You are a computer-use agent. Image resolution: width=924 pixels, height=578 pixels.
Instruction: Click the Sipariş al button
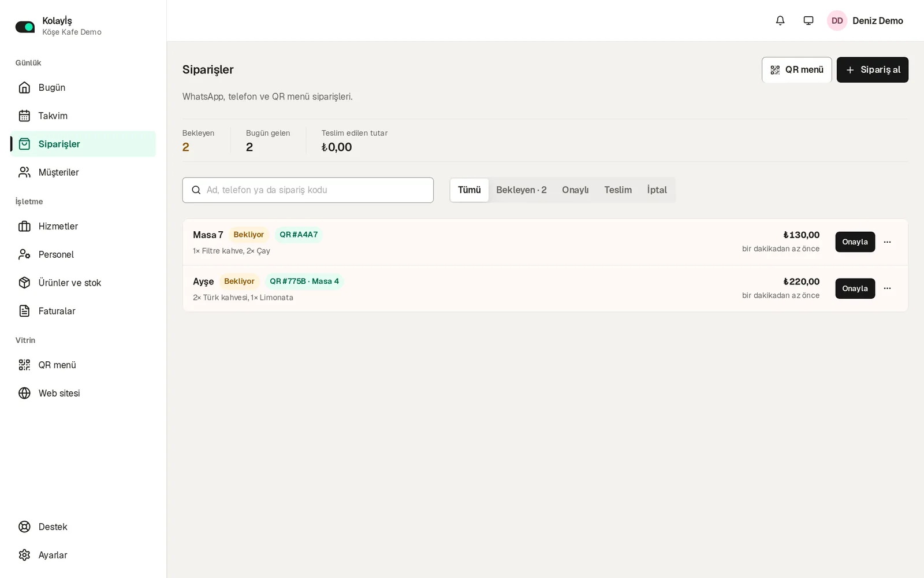click(873, 70)
